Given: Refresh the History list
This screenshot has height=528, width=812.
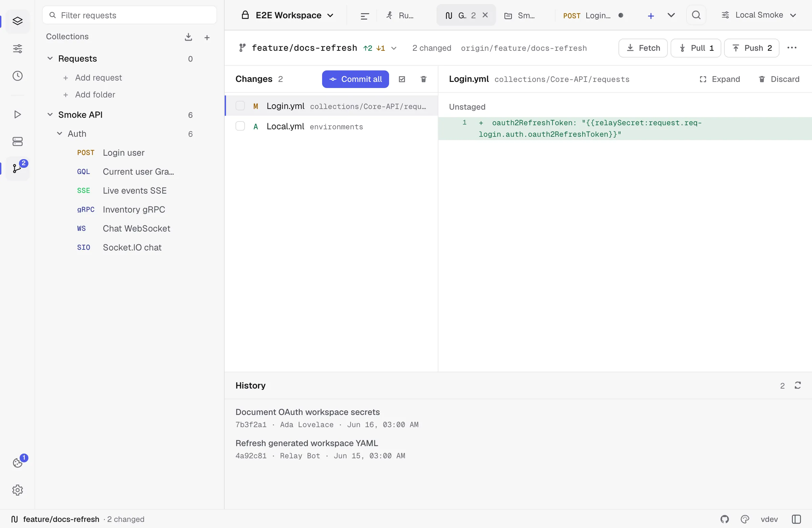Looking at the screenshot, I should pos(798,385).
